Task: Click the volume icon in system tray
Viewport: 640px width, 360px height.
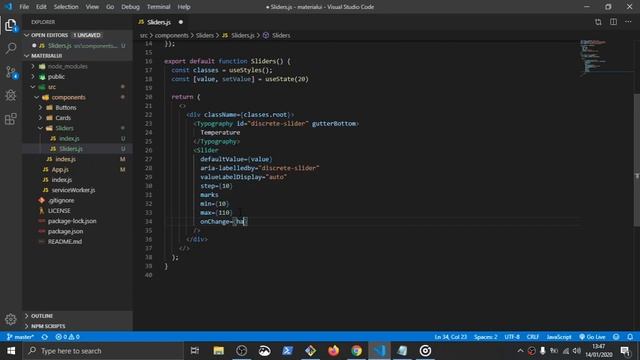Action: coord(576,351)
